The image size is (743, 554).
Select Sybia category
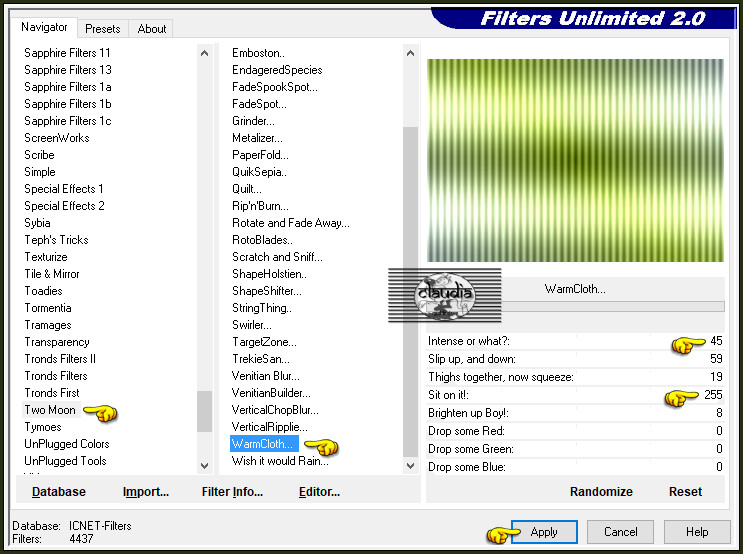tap(37, 223)
